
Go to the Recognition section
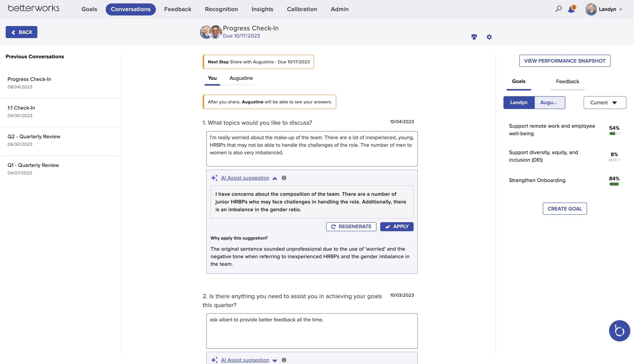[x=221, y=9]
